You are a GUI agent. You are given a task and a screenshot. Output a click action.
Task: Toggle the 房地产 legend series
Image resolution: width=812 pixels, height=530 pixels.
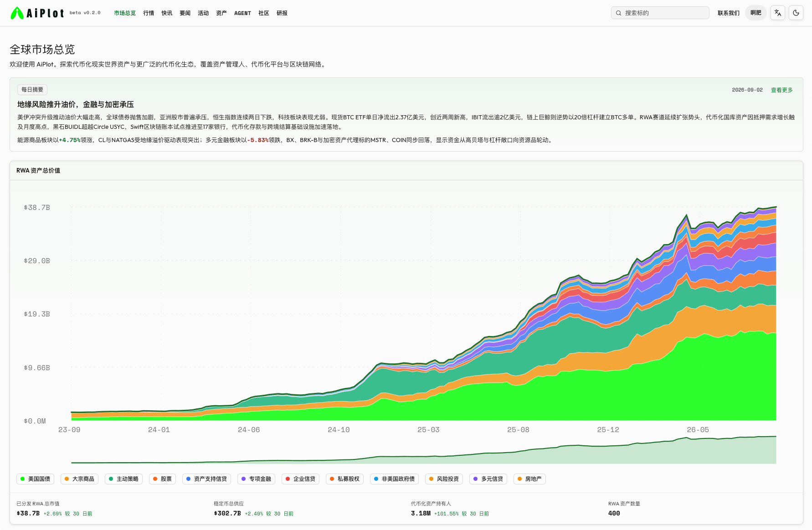[x=530, y=479]
